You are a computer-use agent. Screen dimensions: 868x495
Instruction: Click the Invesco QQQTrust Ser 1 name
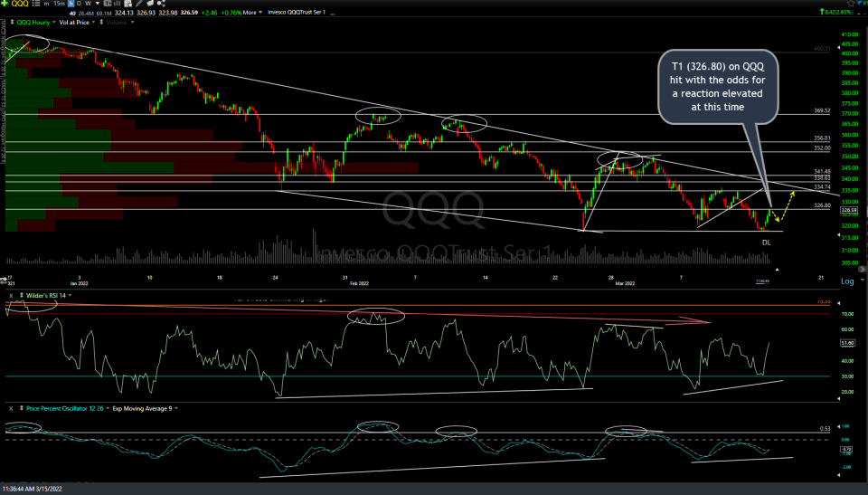297,12
